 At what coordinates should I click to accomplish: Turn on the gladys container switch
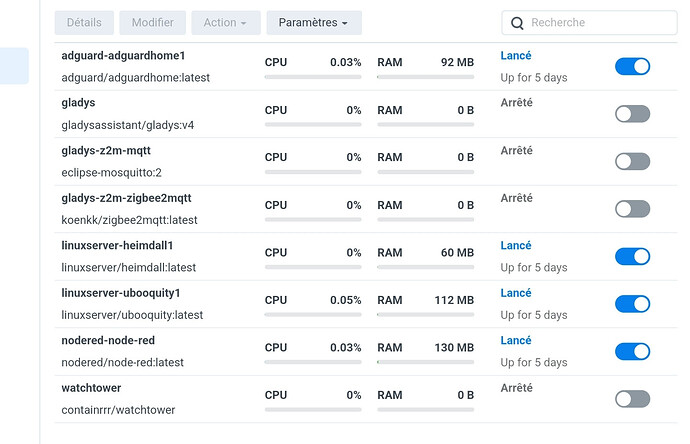632,114
